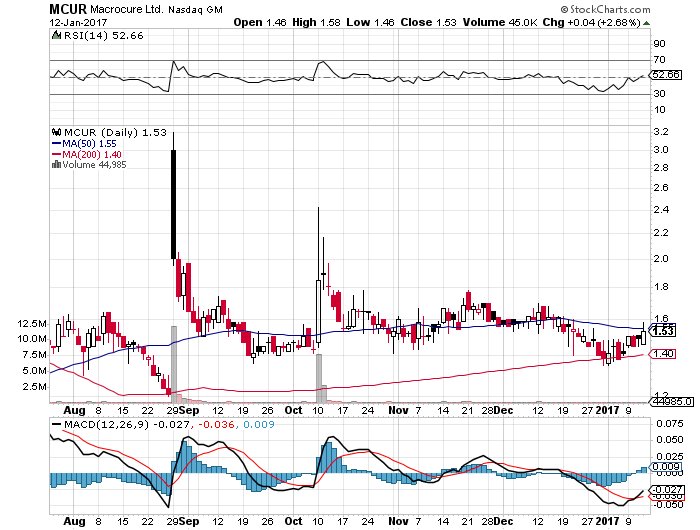Click the 'Volume 44,985' legend entry

point(94,165)
